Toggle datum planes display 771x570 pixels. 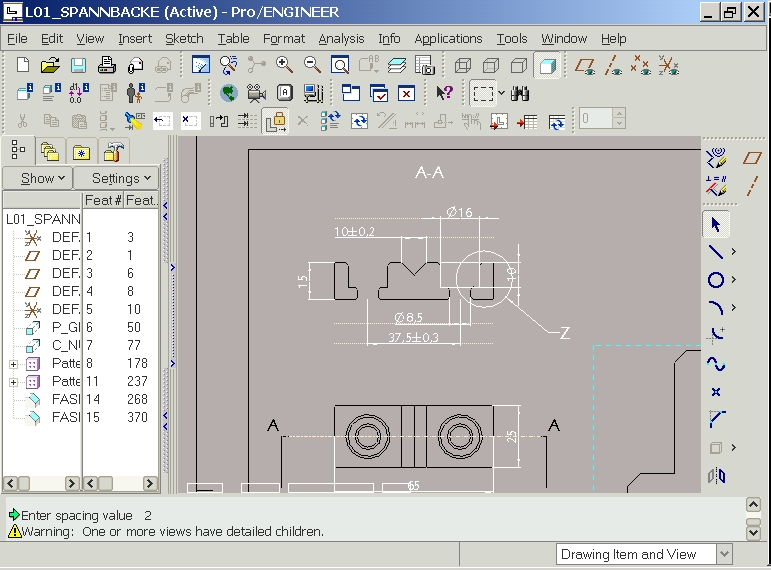pyautogui.click(x=586, y=66)
